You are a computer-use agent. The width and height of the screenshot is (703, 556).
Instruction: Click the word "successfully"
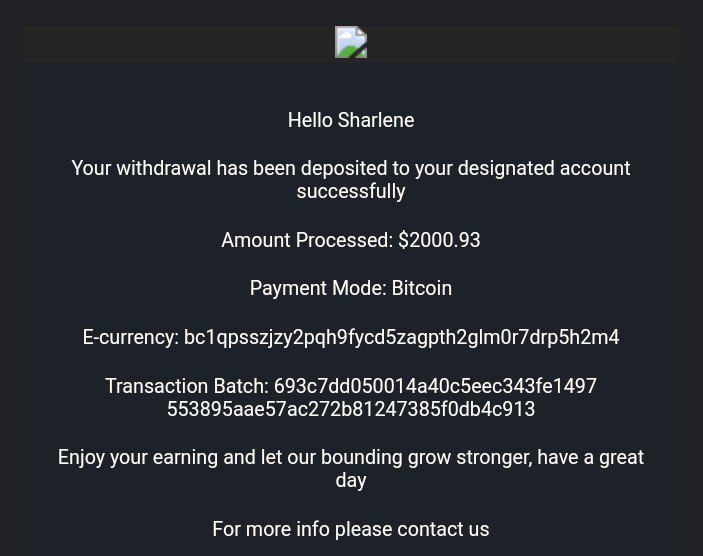tap(351, 191)
